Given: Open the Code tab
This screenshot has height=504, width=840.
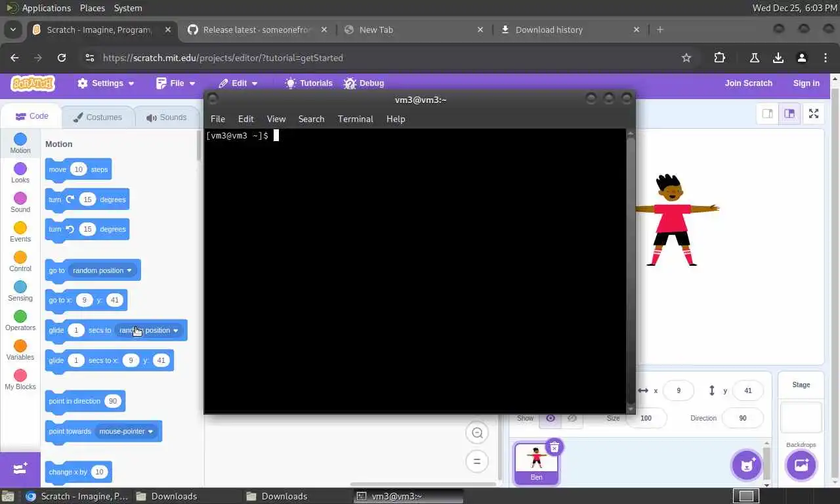Looking at the screenshot, I should (x=31, y=116).
